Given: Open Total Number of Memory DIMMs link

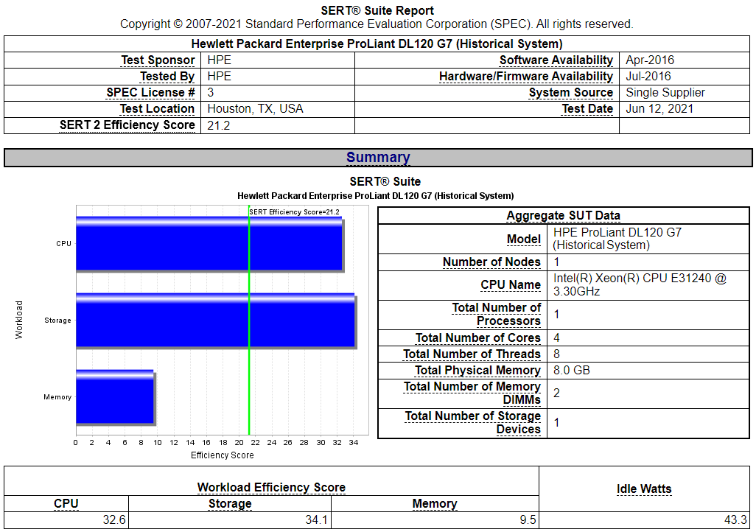Looking at the screenshot, I should click(x=472, y=393).
